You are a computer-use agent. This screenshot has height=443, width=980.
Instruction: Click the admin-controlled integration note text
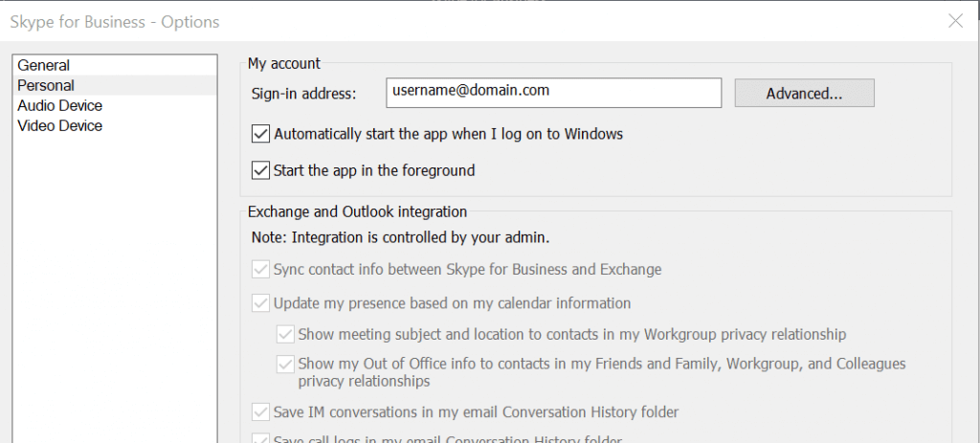tap(398, 236)
